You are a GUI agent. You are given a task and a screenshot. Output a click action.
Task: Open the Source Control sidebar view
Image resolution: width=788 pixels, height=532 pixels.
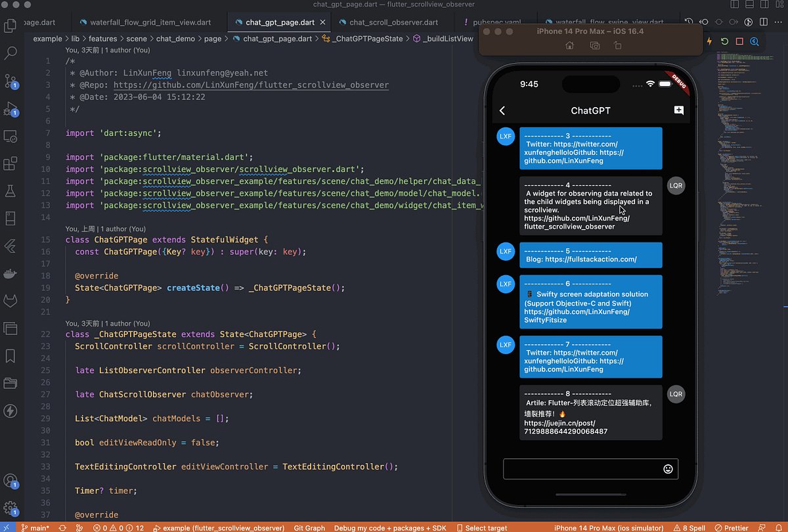click(x=11, y=81)
